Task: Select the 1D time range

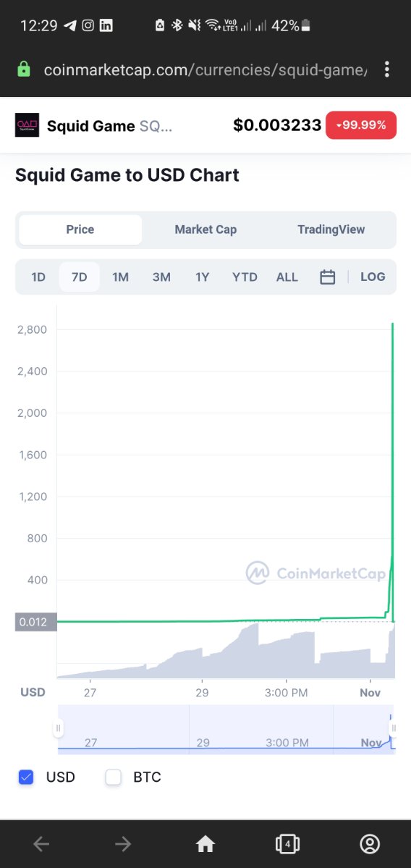Action: 38,277
